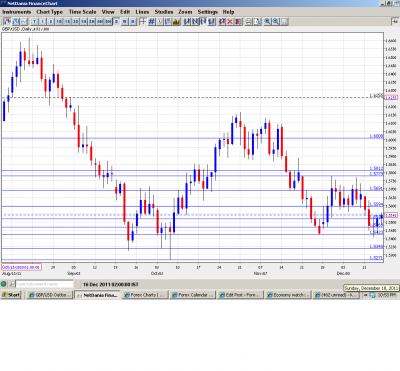Activate the Daily D timeframe button
The width and height of the screenshot is (400, 371).
[116, 22]
